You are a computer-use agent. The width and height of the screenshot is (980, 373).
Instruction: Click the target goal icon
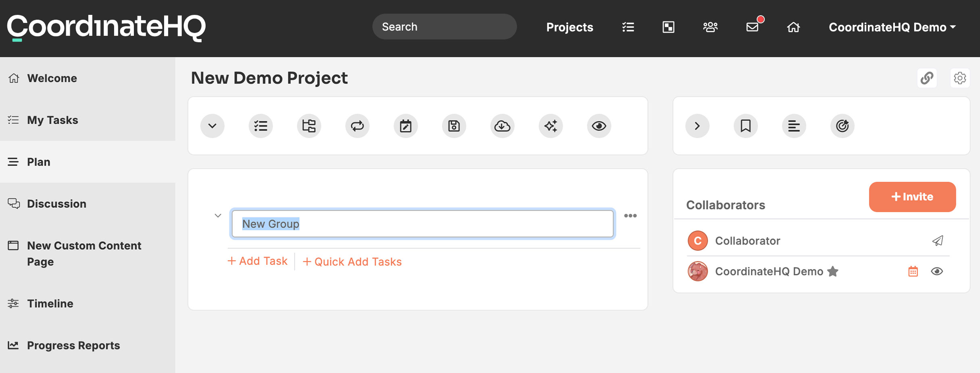[842, 126]
